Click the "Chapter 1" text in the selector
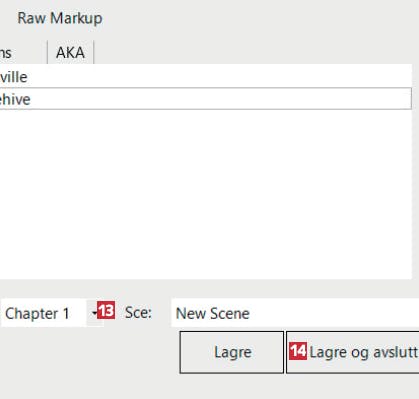 coord(37,313)
